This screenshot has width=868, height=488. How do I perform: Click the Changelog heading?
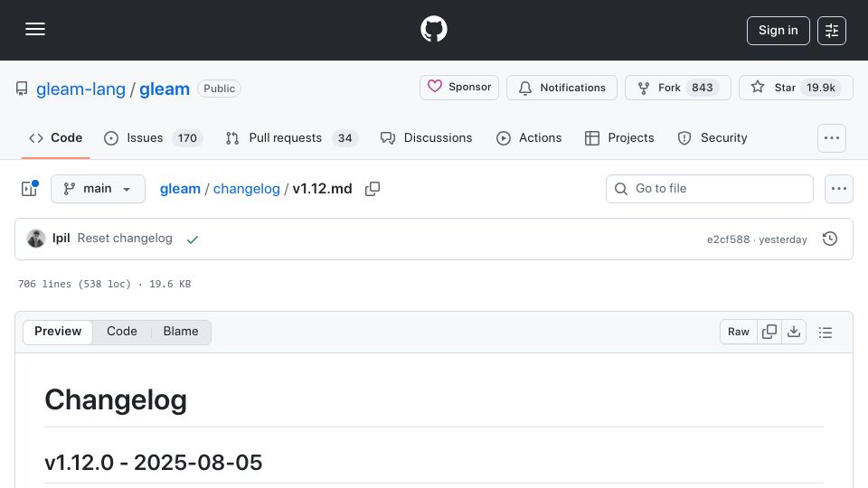[116, 400]
